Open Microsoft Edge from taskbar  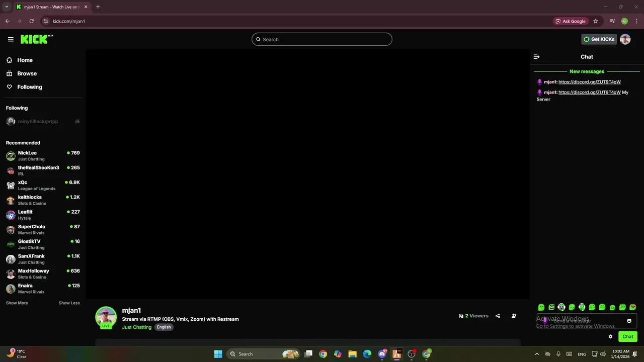367,354
